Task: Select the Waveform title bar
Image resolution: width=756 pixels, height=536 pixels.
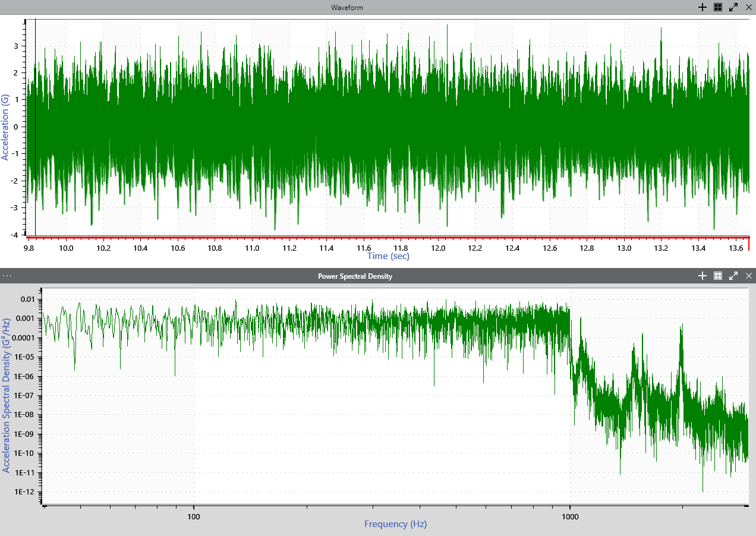Action: coord(346,8)
